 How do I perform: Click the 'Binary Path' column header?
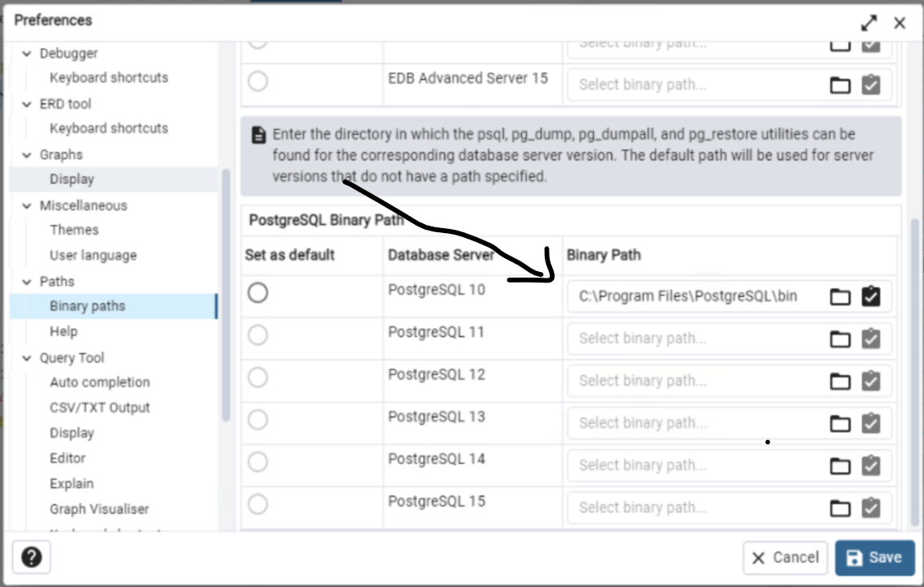pos(603,255)
